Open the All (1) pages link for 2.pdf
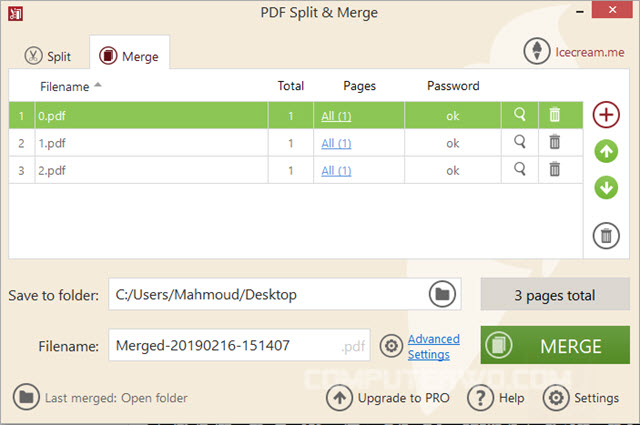 [336, 171]
